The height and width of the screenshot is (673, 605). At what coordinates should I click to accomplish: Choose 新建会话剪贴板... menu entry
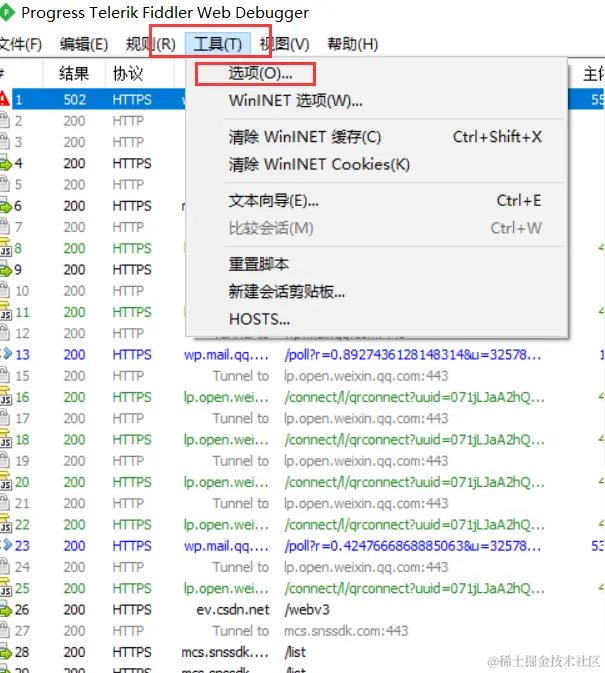[x=287, y=292]
